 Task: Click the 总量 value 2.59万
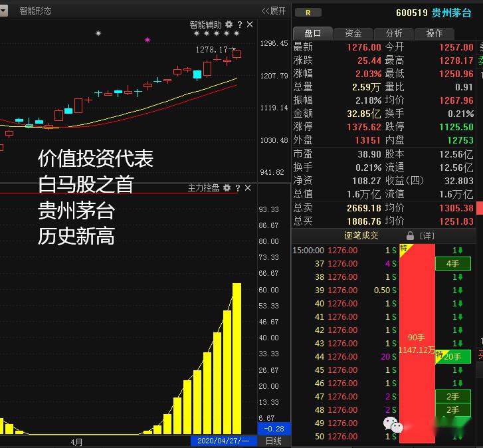(366, 87)
